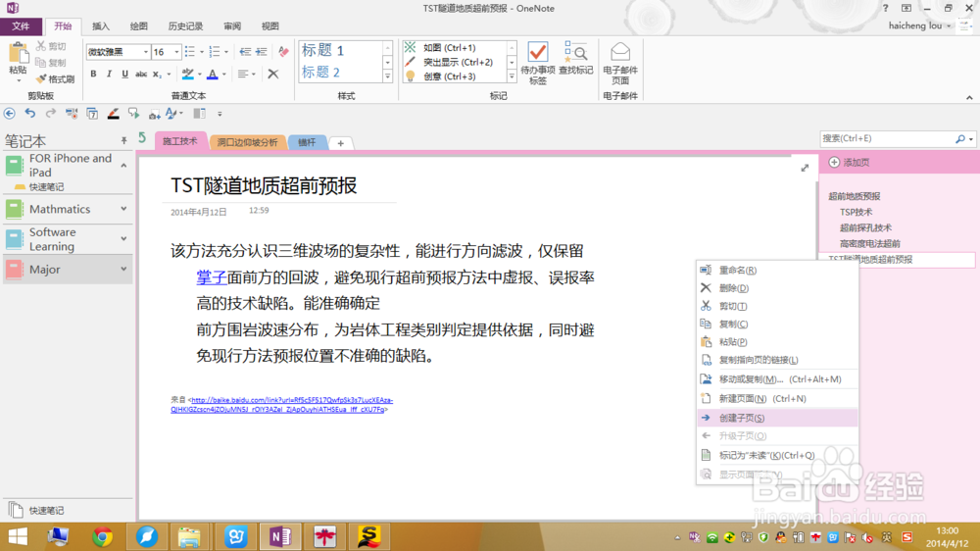Open the font color dropdown arrow
Image resolution: width=980 pixels, height=551 pixels.
pos(224,74)
